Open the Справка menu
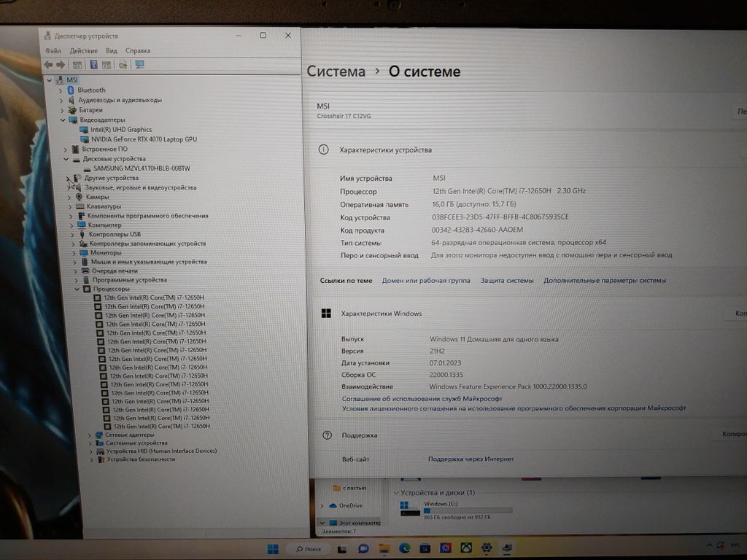 (138, 50)
